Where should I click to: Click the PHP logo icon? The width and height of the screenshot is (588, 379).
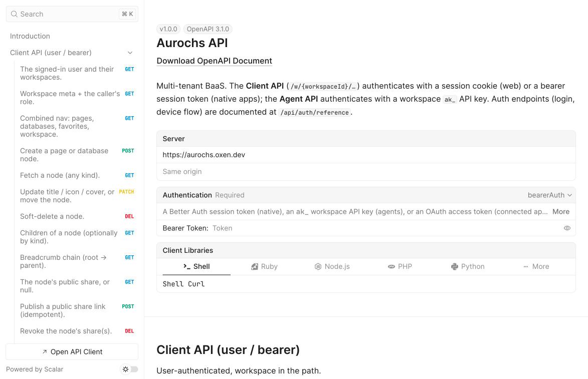(x=391, y=266)
